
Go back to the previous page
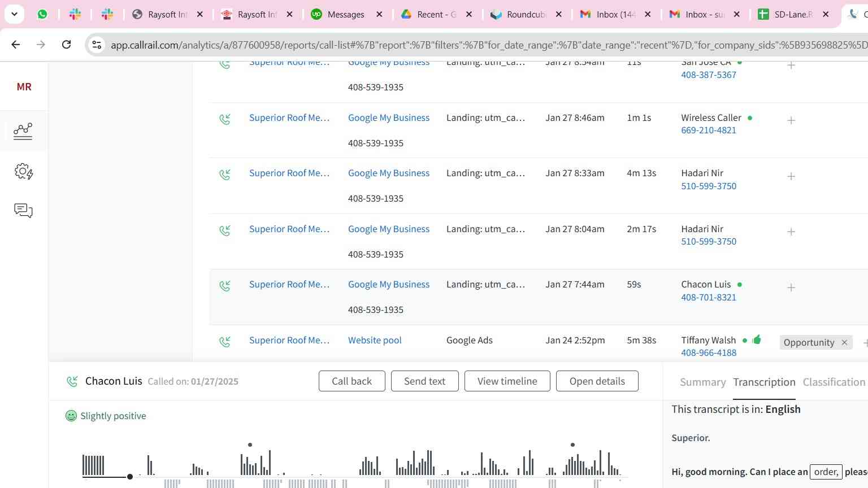point(16,45)
